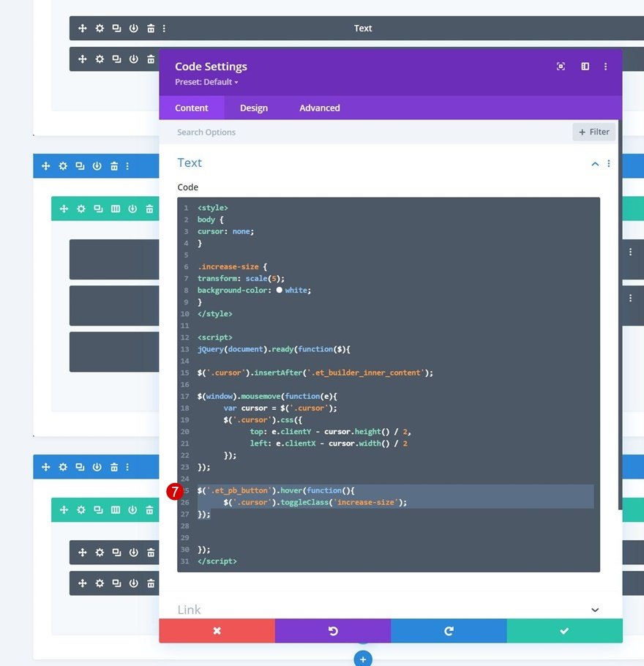
Task: Duplicate the upper green row
Action: pyautogui.click(x=98, y=209)
